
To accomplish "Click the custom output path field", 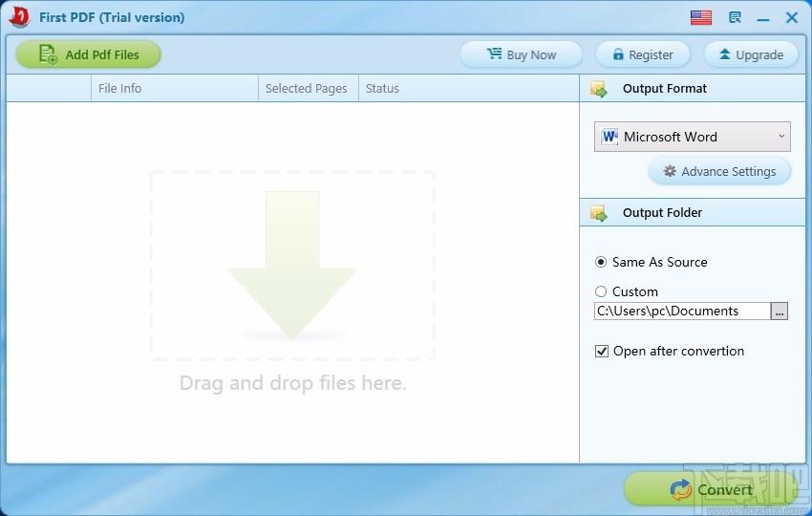I will pos(681,312).
